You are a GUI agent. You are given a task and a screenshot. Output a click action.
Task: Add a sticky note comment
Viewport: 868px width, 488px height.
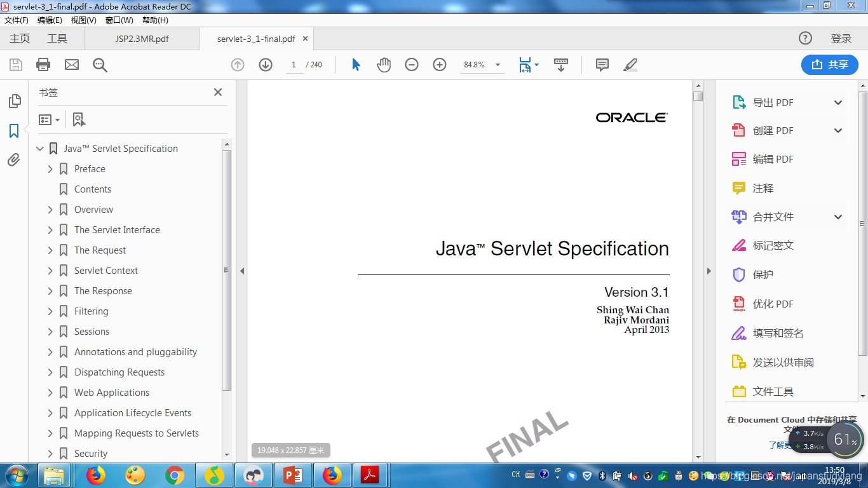[x=601, y=64]
